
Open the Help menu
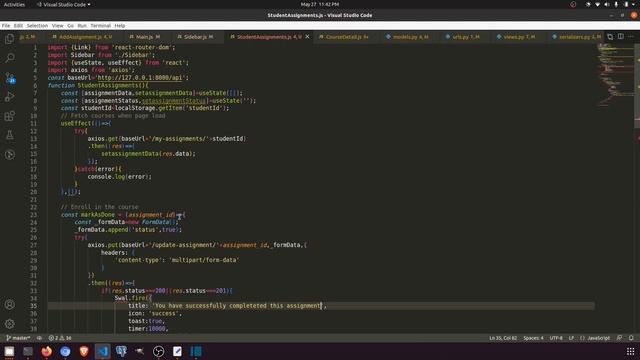(x=120, y=26)
